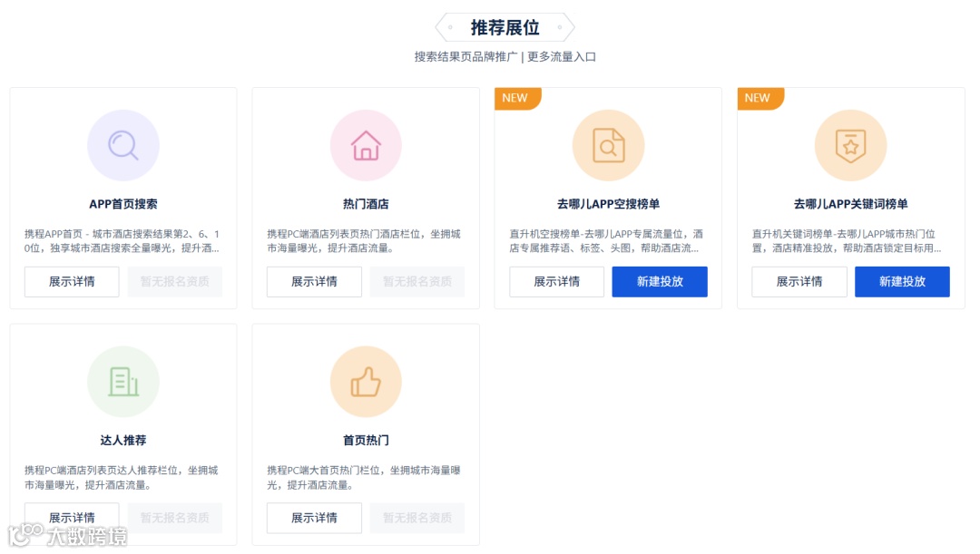Image resolution: width=980 pixels, height=554 pixels.
Task: Click the 去哪儿APP空搜榜单 document search icon
Action: [x=608, y=145]
